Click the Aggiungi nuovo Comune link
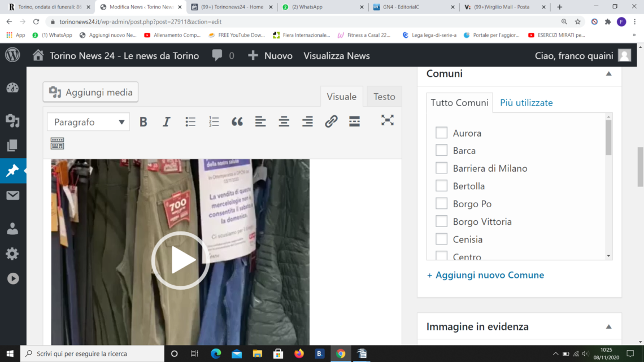This screenshot has width=644, height=362. (x=485, y=275)
